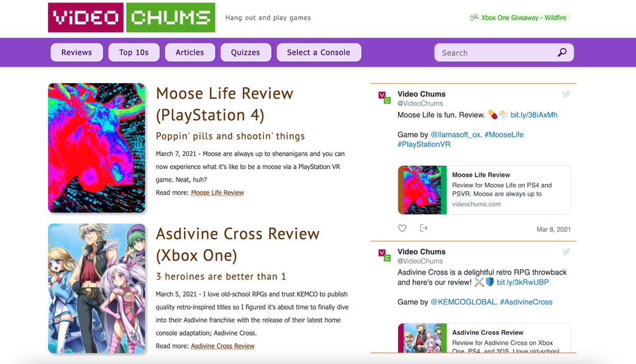Switch to the Reviews section

[x=76, y=52]
